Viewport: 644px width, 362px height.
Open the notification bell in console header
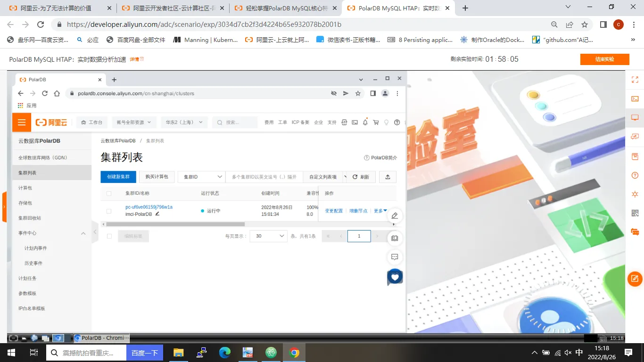pyautogui.click(x=365, y=123)
